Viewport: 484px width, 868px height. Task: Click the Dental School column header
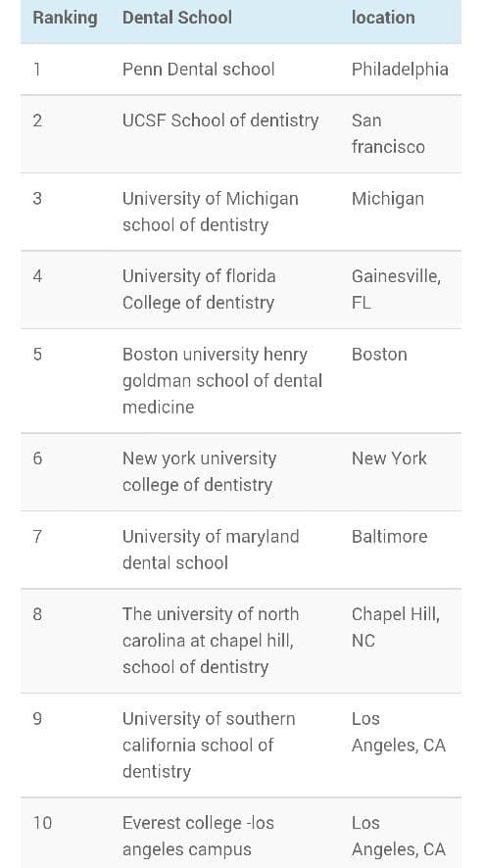[x=177, y=18]
